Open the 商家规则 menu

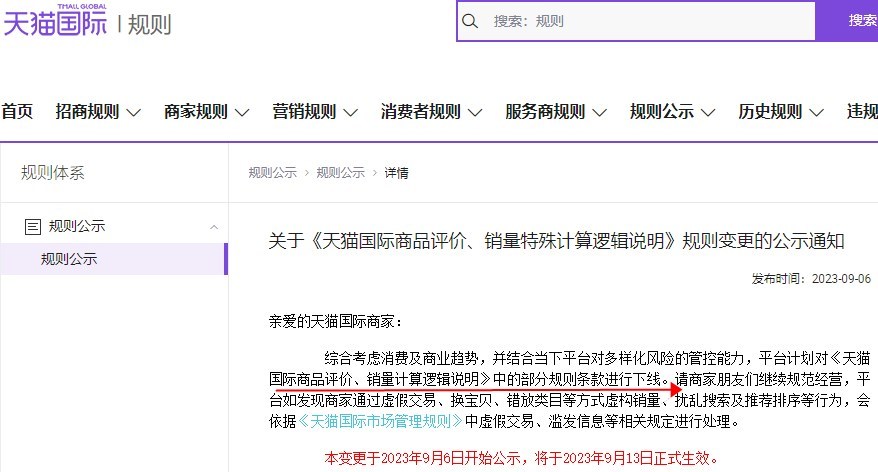tap(195, 111)
